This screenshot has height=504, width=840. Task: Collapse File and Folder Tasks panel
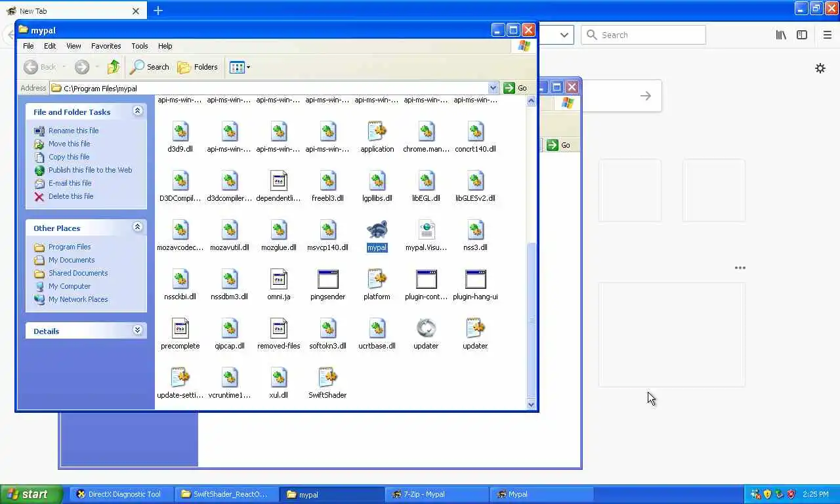[x=137, y=111]
